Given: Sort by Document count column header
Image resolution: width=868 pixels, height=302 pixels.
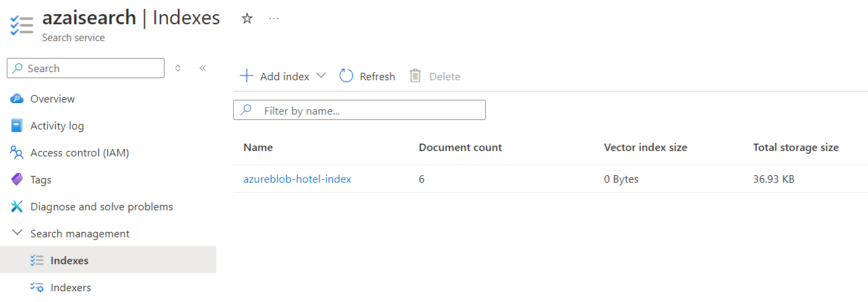Looking at the screenshot, I should 460,148.
